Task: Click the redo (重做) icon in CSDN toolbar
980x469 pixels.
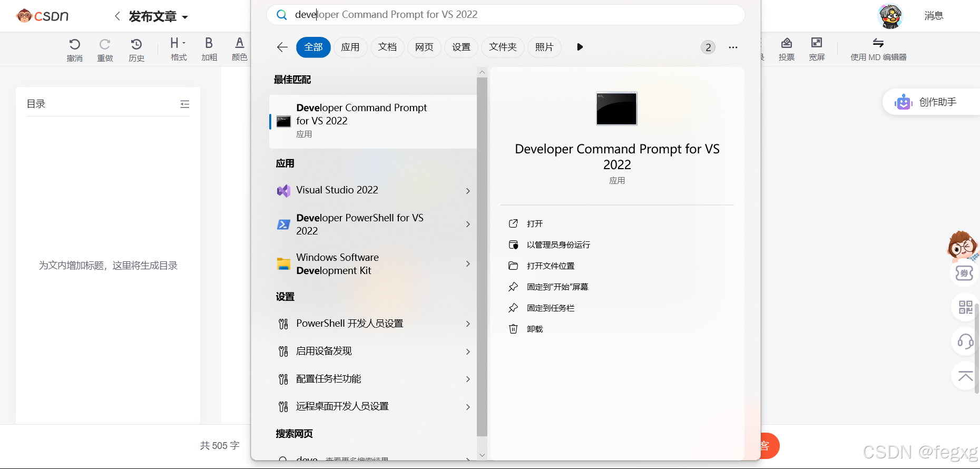Action: pyautogui.click(x=105, y=44)
